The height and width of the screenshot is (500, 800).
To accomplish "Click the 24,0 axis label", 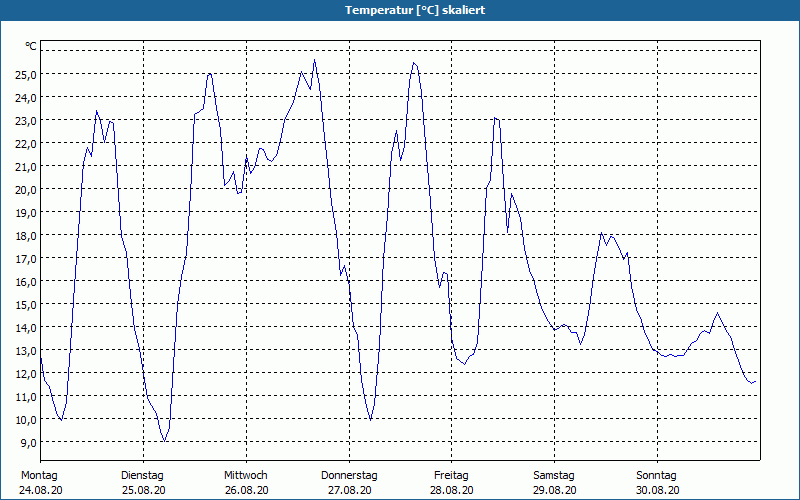I will 25,97.
